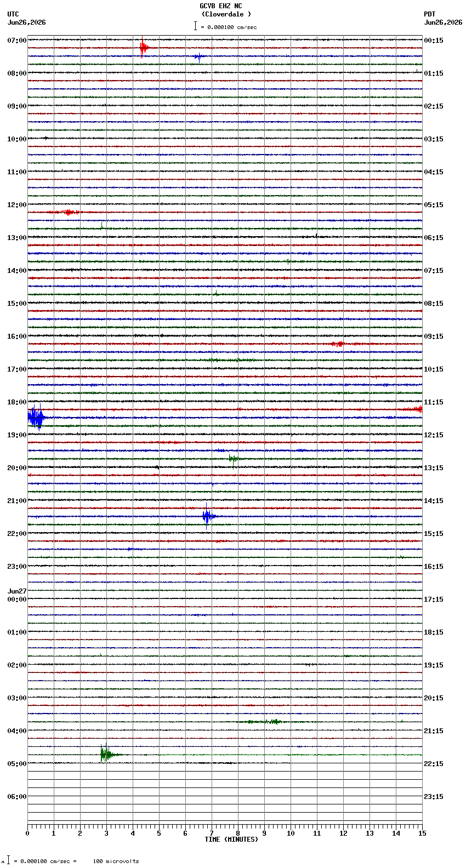Click the '05:15' PDT time label
The image size is (466, 868).
point(434,205)
